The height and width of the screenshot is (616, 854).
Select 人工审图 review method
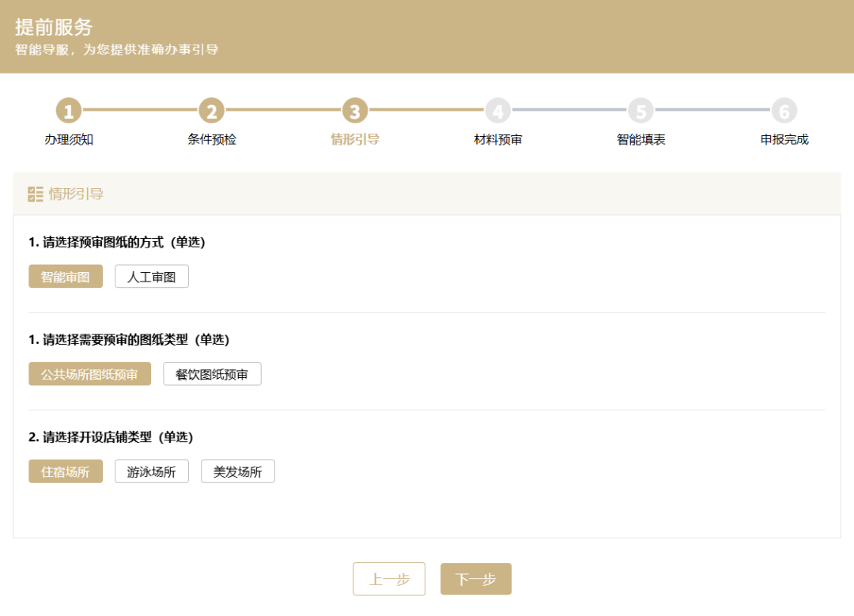[152, 277]
